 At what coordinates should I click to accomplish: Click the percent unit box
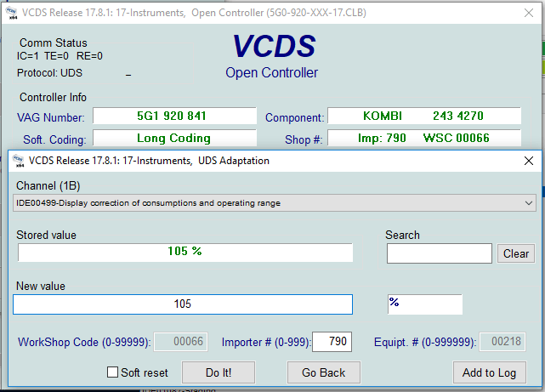(x=425, y=304)
